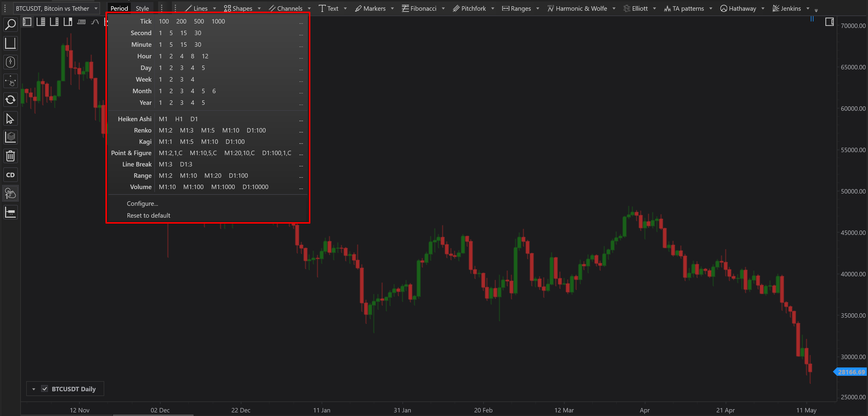Viewport: 868px width, 416px height.
Task: Expand the BTCUSDT symbol dropdown arrow
Action: (x=96, y=8)
